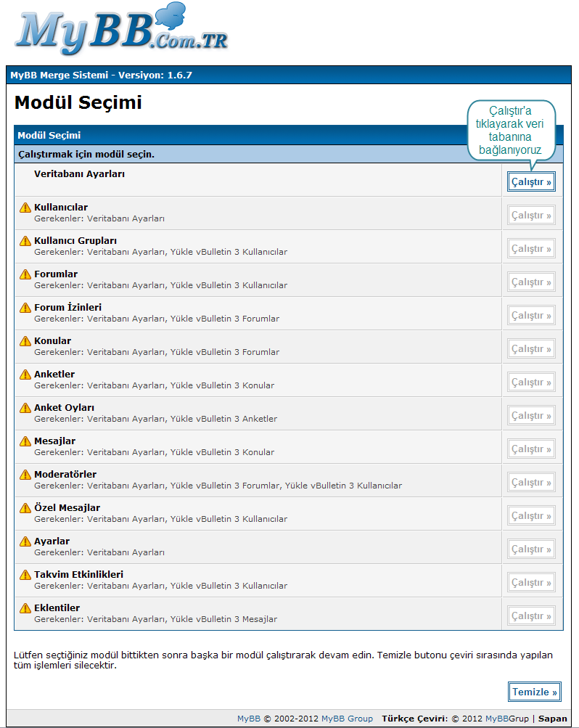The image size is (579, 728).
Task: Click Çalıştır for Kullanıcılar module
Action: pos(531,216)
